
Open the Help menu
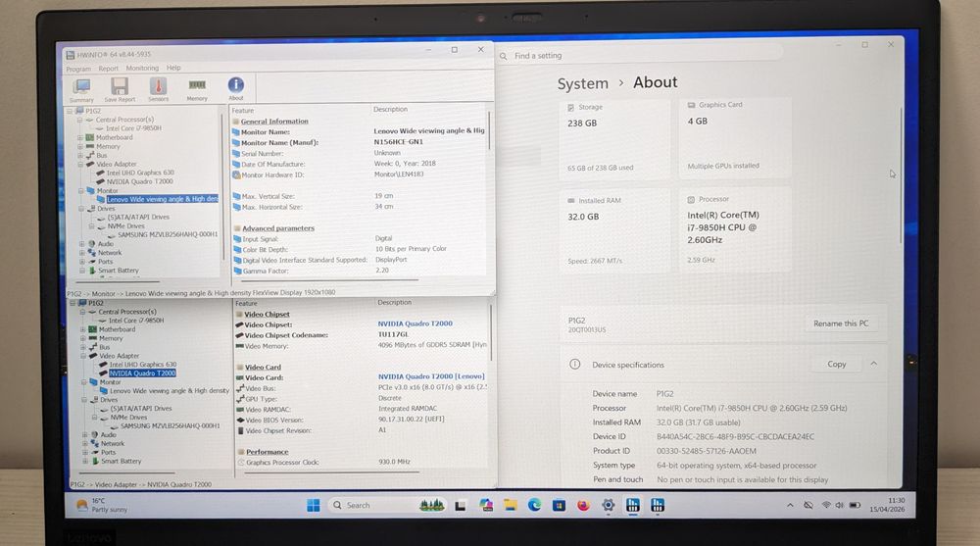(x=173, y=68)
